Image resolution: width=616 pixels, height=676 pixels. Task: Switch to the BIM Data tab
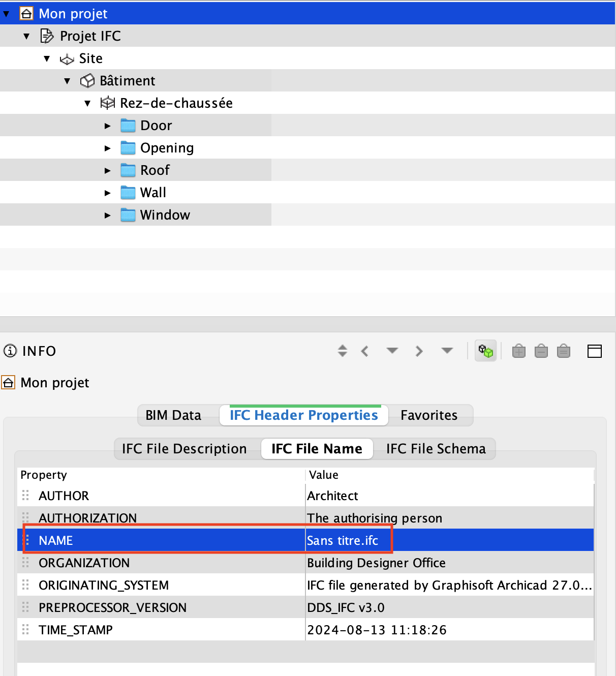coord(173,415)
